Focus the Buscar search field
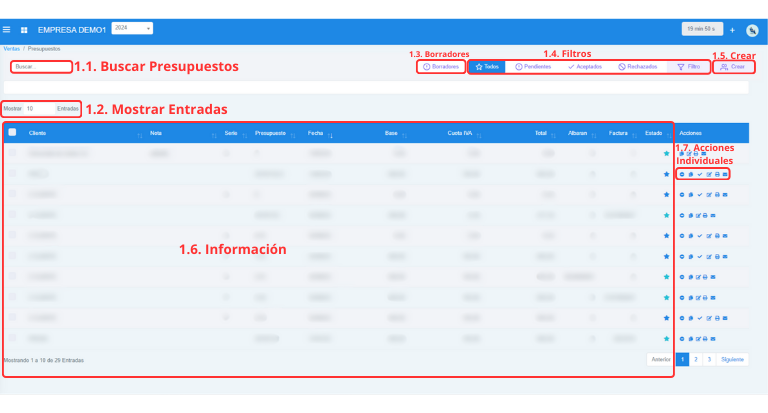Image resolution: width=768 pixels, height=413 pixels. (x=41, y=67)
